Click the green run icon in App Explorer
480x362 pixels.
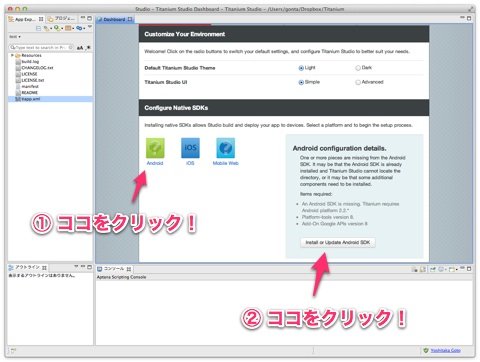pyautogui.click(x=57, y=28)
